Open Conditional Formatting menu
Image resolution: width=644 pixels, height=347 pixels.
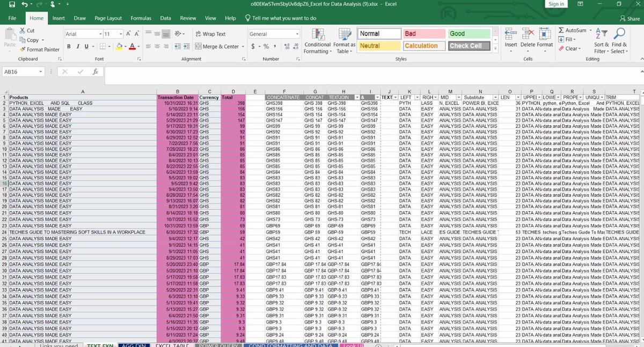317,41
